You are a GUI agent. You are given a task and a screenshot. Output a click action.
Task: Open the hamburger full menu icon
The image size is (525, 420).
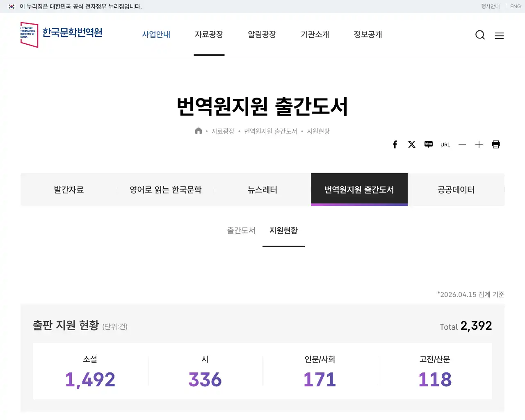coord(499,36)
